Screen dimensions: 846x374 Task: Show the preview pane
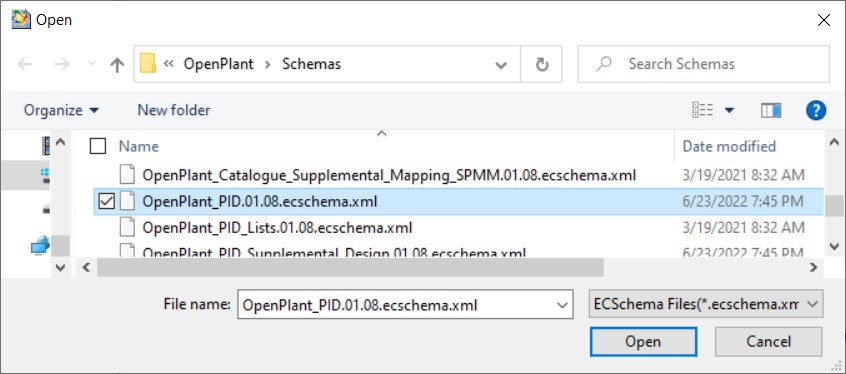point(771,111)
